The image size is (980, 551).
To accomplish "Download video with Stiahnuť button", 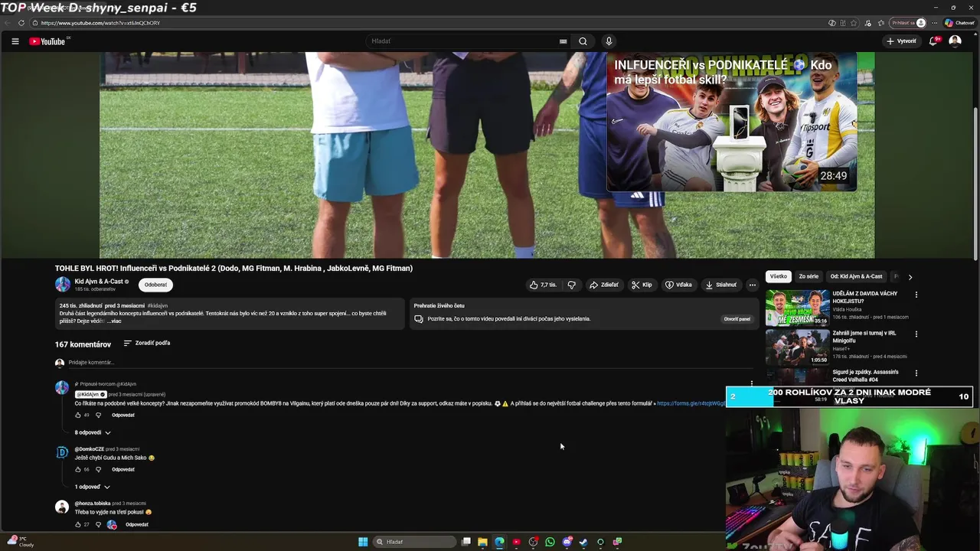I will [x=720, y=285].
